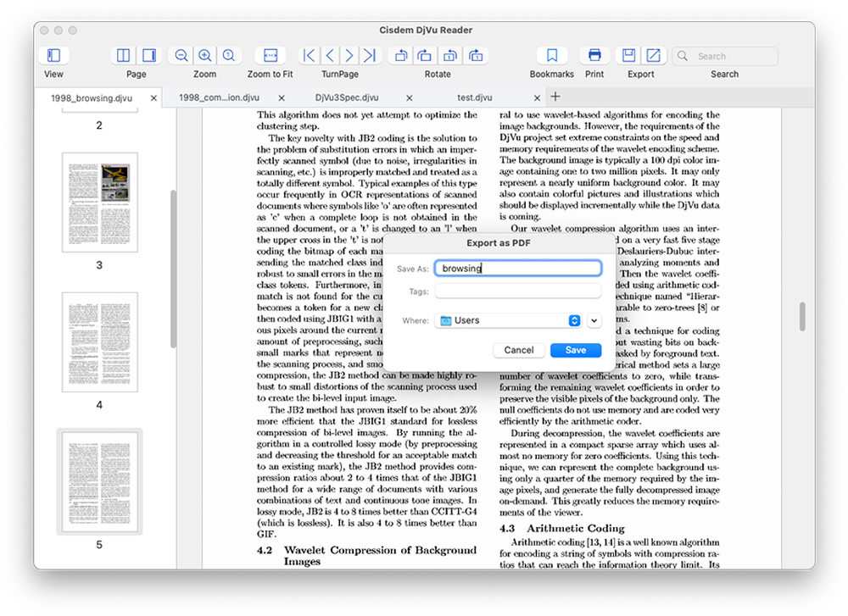Click the Tags input field

click(x=518, y=291)
